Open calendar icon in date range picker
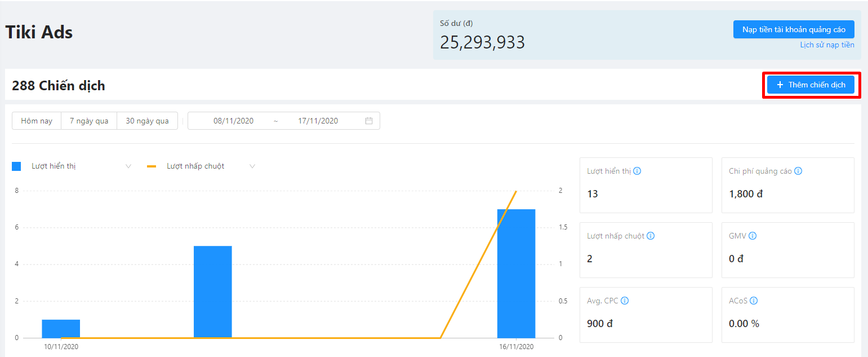Image resolution: width=868 pixels, height=357 pixels. [369, 121]
